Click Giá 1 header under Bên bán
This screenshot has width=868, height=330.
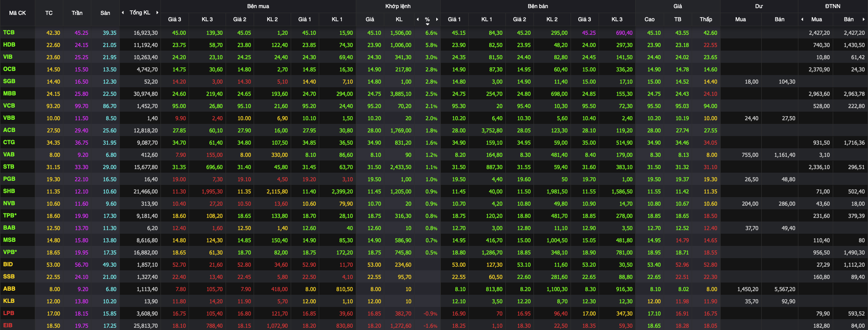454,19
